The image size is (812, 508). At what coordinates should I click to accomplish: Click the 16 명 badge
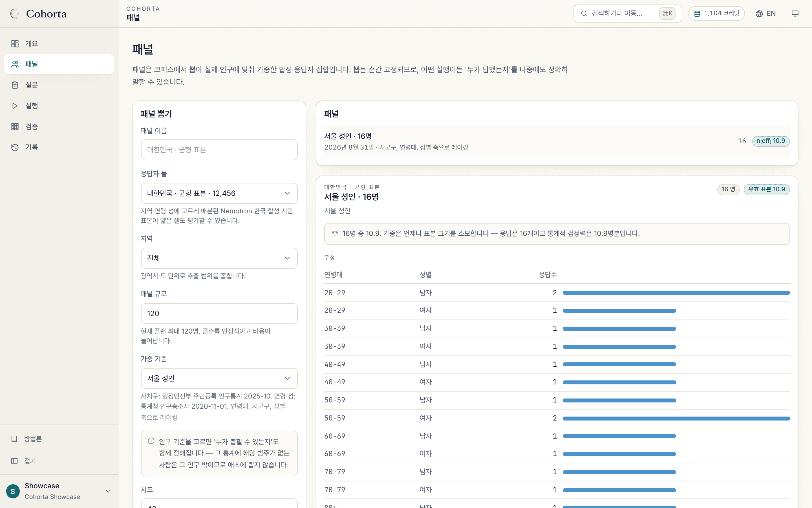point(728,189)
